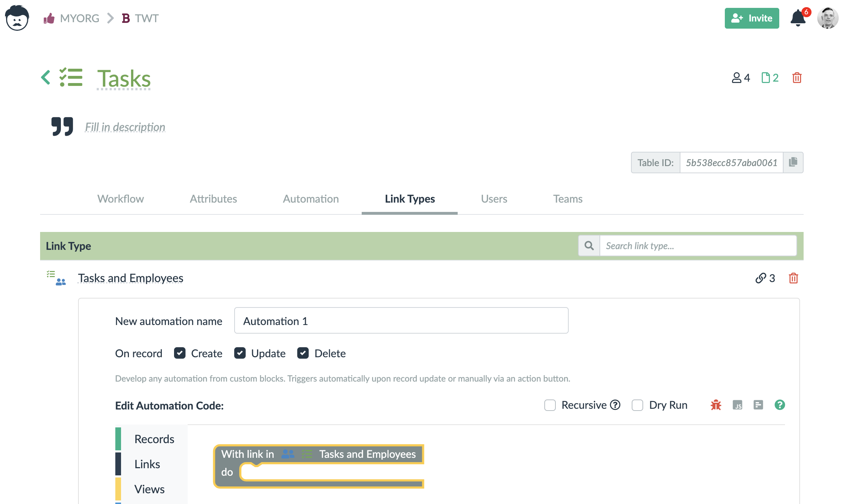Toggle the Dry Run checkbox in automation editor

(x=637, y=405)
